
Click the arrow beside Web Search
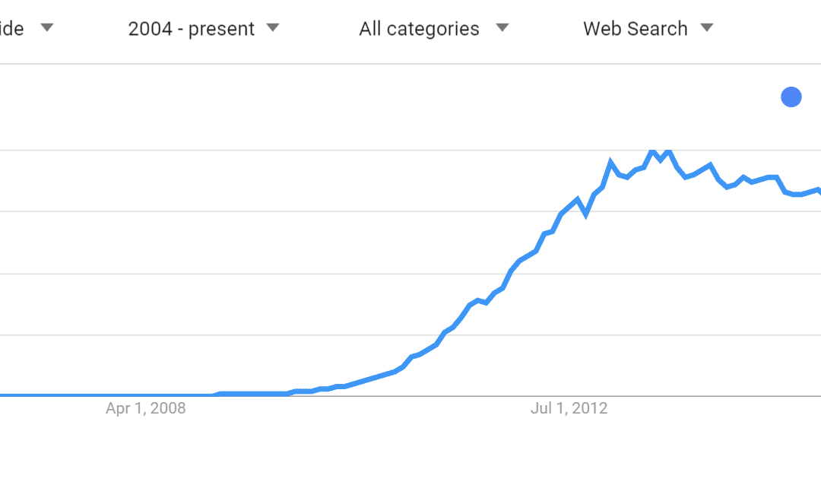[707, 28]
